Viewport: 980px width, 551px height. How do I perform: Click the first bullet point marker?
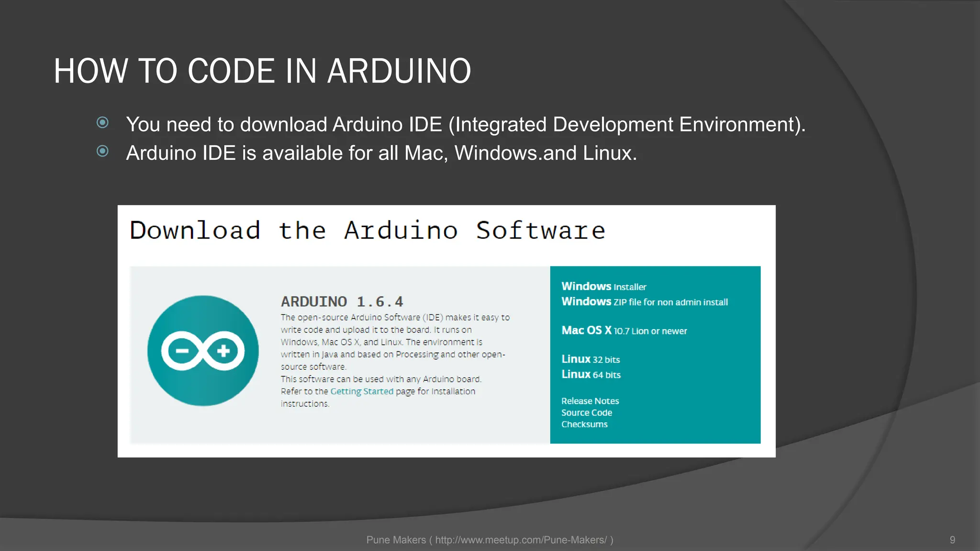tap(102, 123)
